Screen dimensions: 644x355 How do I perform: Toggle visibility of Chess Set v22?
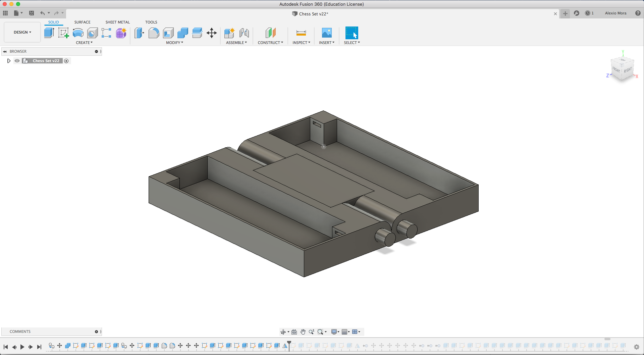[x=17, y=61]
